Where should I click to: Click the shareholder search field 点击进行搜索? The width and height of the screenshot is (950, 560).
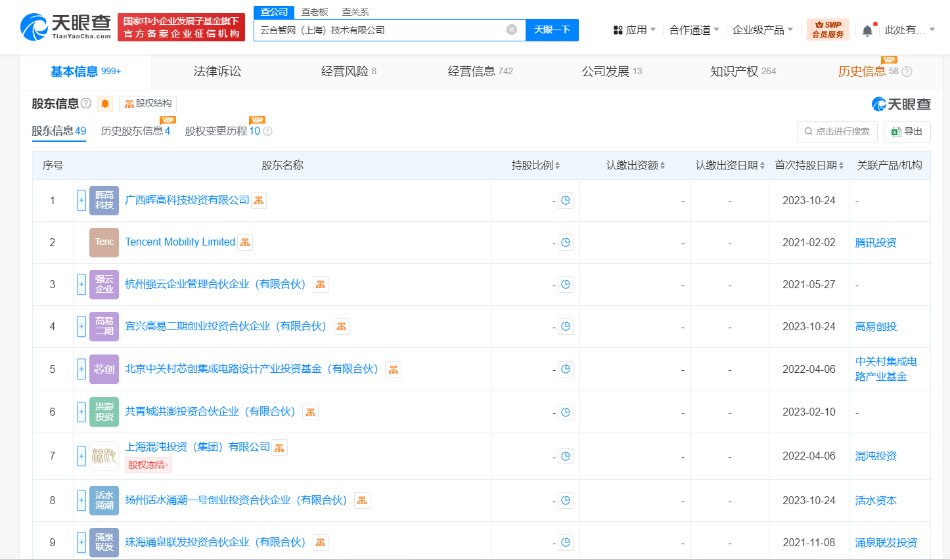tap(838, 131)
